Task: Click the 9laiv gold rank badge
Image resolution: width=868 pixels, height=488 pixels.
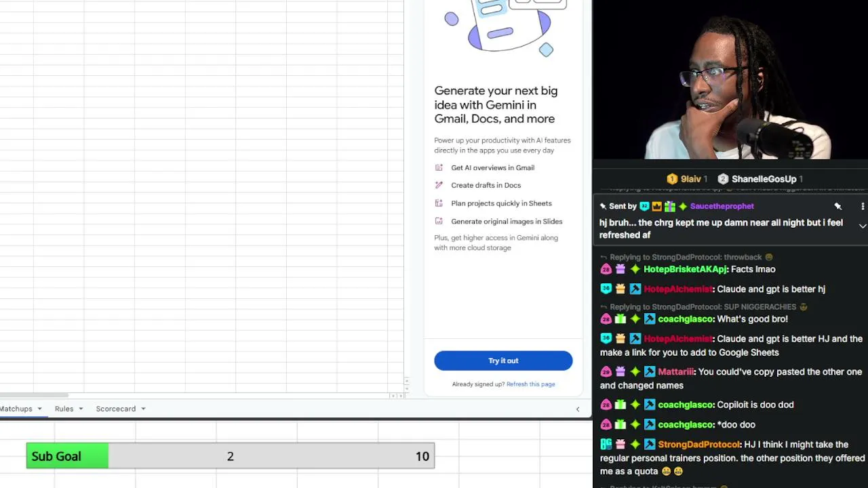Action: tap(672, 179)
